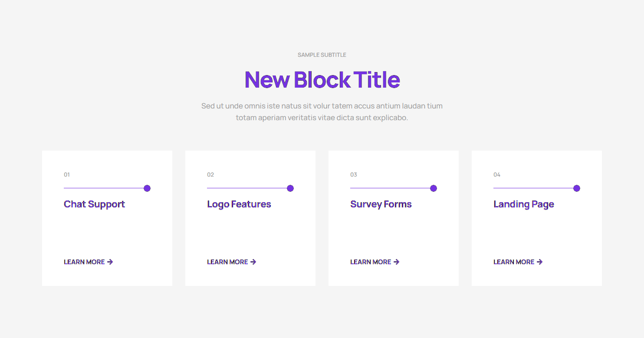Screen dimensions: 644x338
Task: Open Learn More under Chat Support
Action: coord(84,262)
